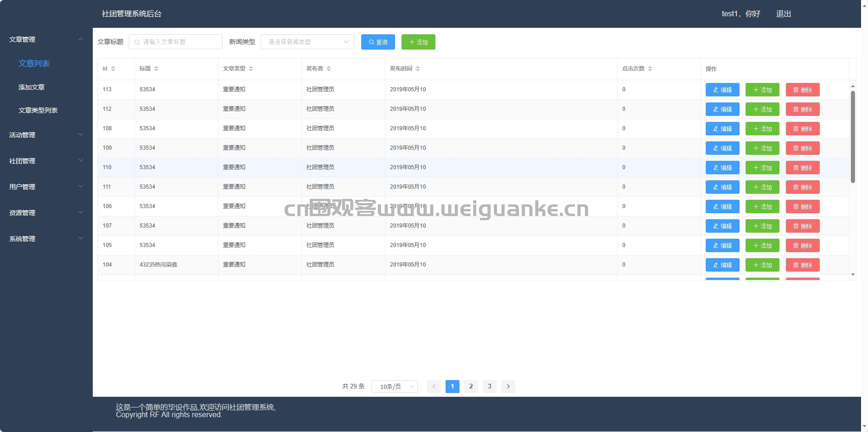Click 添加 button in row 110
868x432 pixels.
pyautogui.click(x=762, y=168)
